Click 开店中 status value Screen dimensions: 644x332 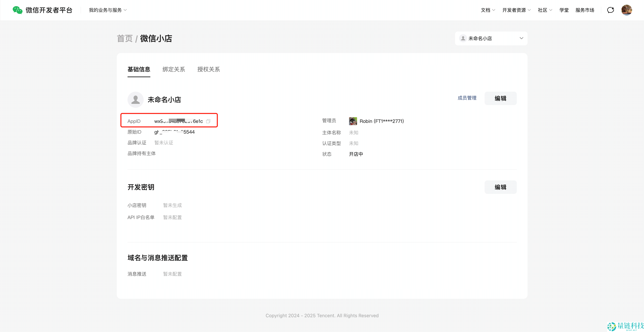tap(356, 154)
